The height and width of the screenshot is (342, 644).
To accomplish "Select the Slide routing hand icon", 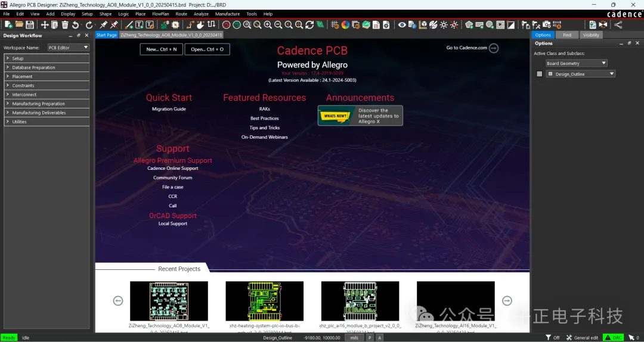I will (200, 24).
